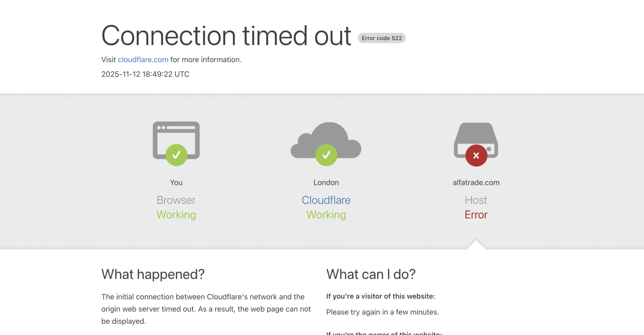Click the red X error badge
This screenshot has height=335, width=644.
click(476, 155)
